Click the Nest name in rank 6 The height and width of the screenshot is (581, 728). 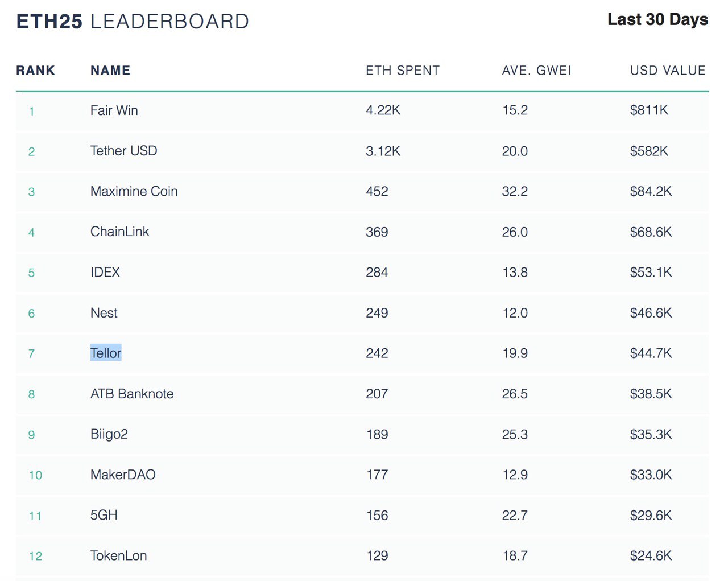tap(104, 313)
